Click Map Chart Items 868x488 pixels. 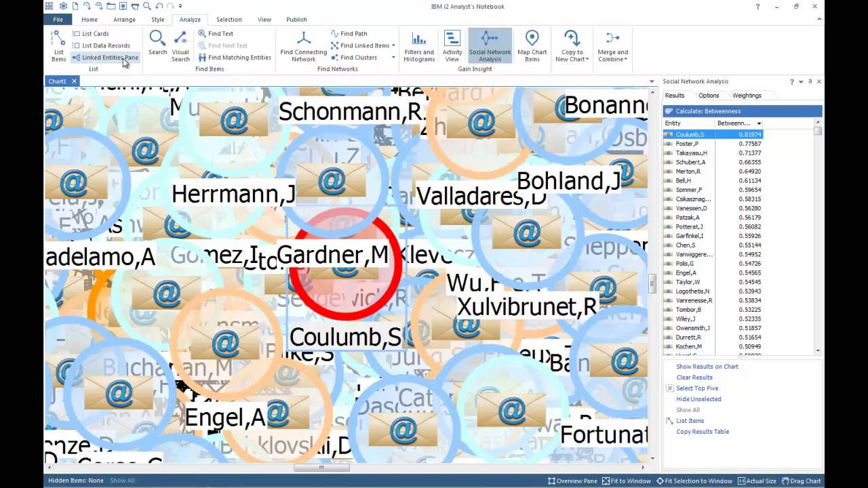(532, 45)
